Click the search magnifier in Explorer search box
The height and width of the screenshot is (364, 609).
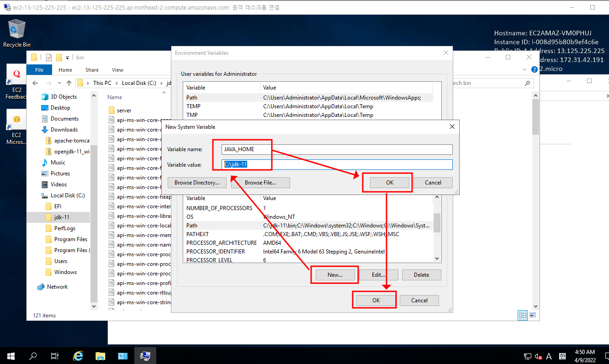(528, 83)
